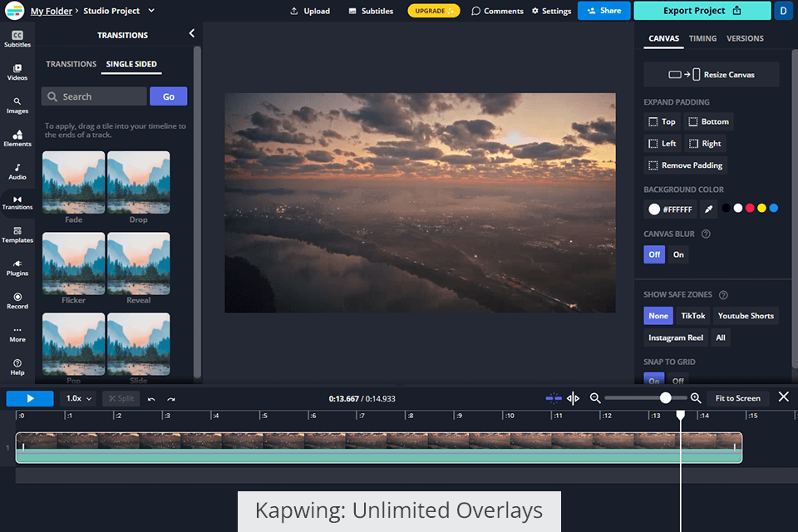Open the Images search panel
Image resolution: width=798 pixels, height=532 pixels.
pyautogui.click(x=17, y=106)
